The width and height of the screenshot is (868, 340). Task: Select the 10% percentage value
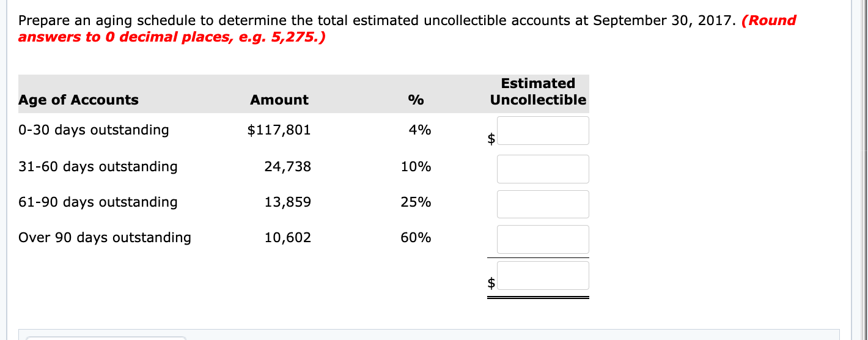coord(416,166)
